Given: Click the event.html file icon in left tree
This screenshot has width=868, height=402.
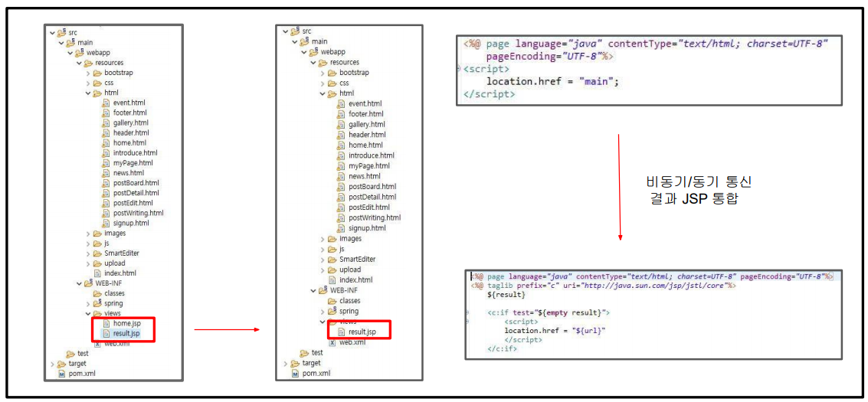Looking at the screenshot, I should pos(106,103).
